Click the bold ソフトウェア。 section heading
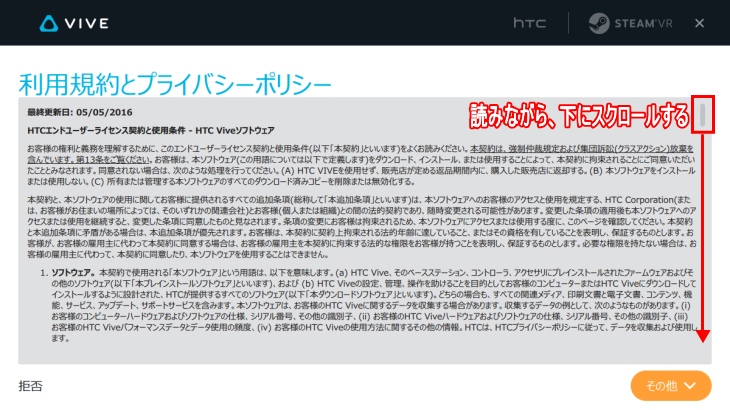Screen dimensions: 730x410 (74, 273)
